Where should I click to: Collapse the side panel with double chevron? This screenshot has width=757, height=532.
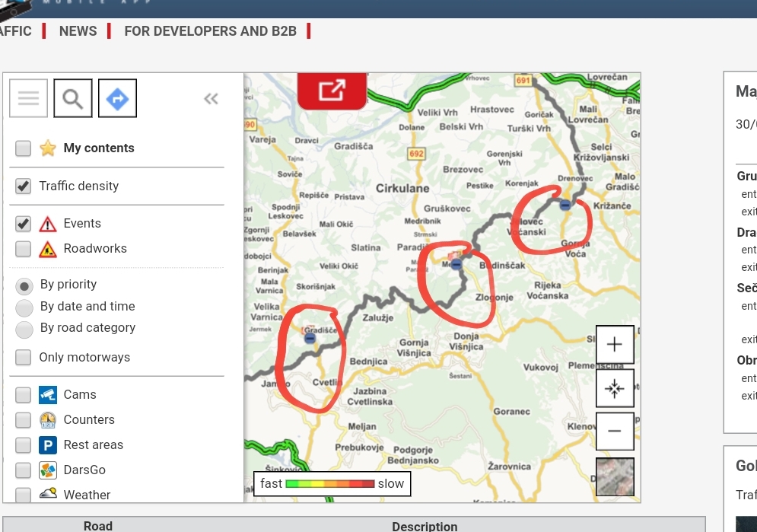coord(211,99)
